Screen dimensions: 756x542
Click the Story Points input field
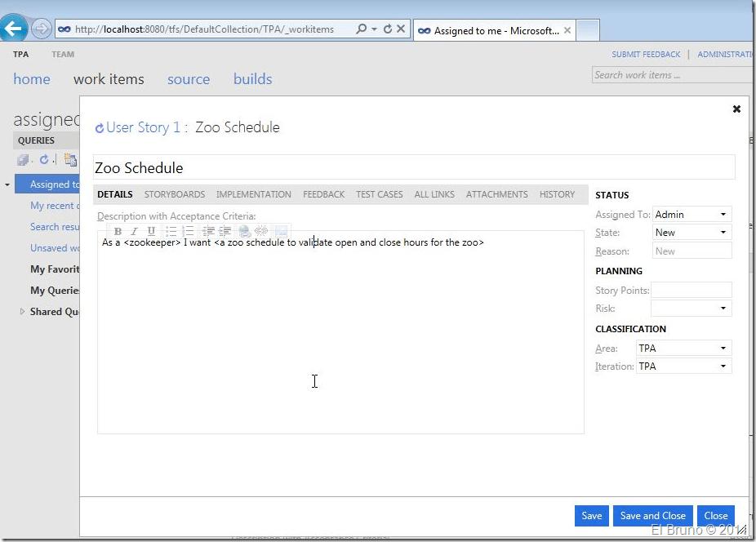pos(691,291)
